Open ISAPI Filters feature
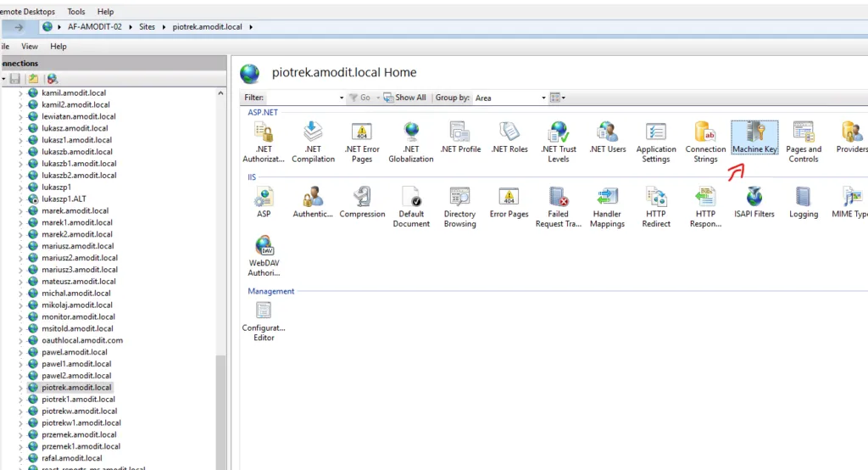This screenshot has width=868, height=470. 754,202
